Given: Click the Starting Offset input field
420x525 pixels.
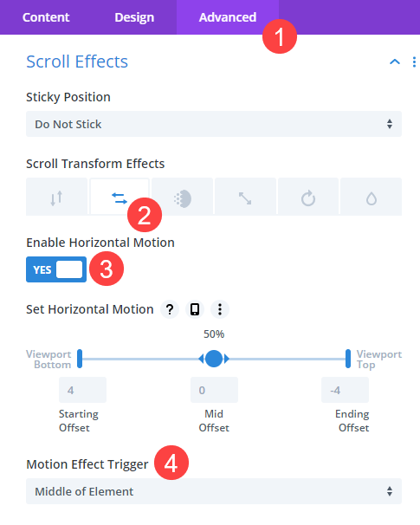Looking at the screenshot, I should click(x=82, y=390).
